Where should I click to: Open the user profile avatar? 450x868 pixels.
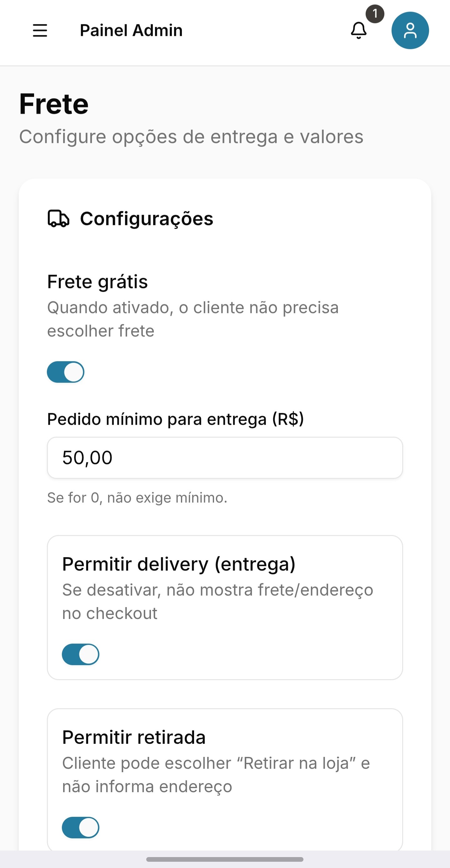pos(410,30)
